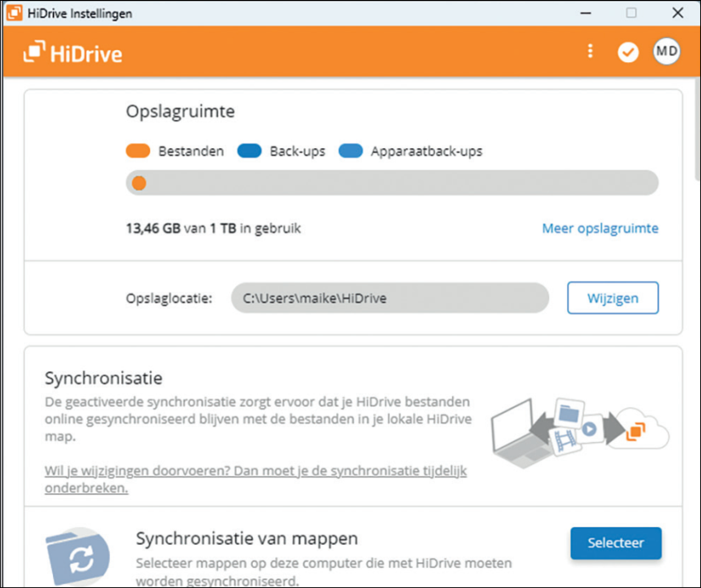Click the Selecteer button for folder sync

(616, 543)
